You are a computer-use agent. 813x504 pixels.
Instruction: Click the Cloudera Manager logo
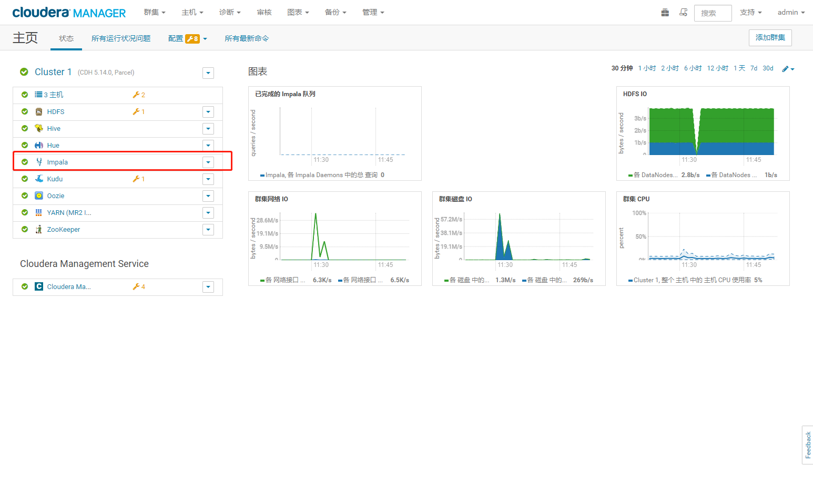pyautogui.click(x=69, y=13)
